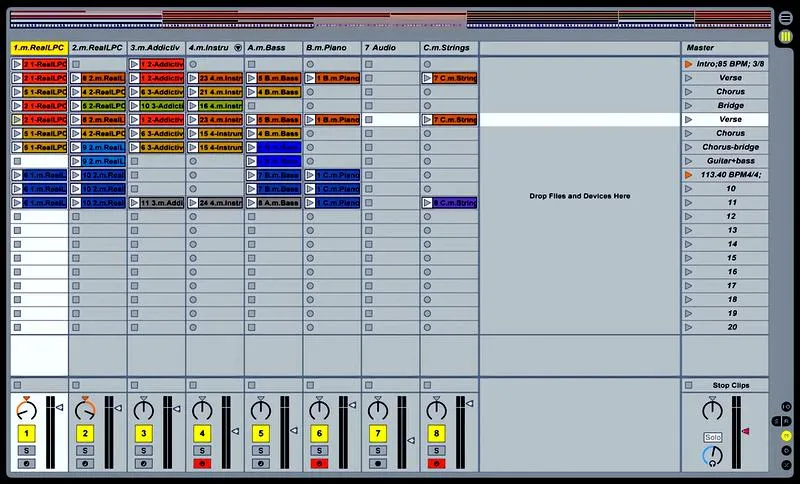Click stop button in 2.m.RealLPC Intro slot
The width and height of the screenshot is (800, 484).
click(76, 64)
